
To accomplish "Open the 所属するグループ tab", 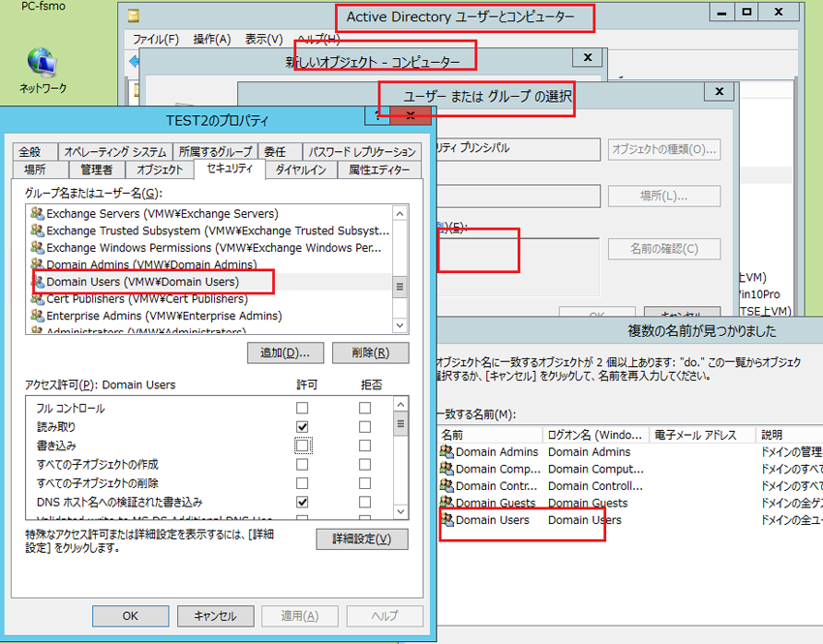I will pyautogui.click(x=215, y=152).
